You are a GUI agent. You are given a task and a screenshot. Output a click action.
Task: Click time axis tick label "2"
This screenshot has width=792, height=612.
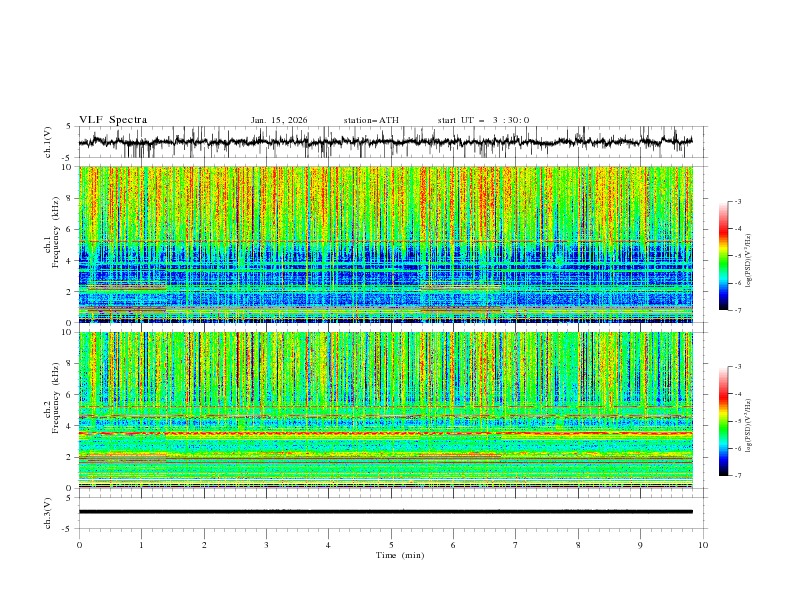[204, 545]
